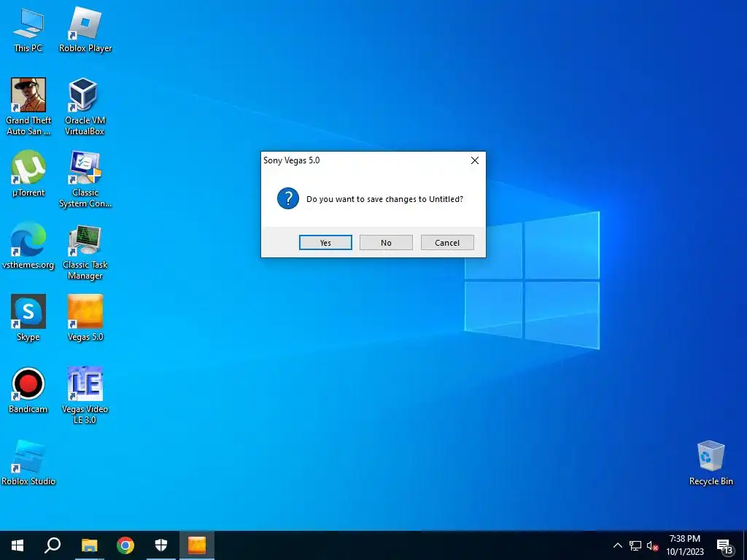Click No in Sony Vegas dialog
This screenshot has height=560, width=747.
coord(386,242)
